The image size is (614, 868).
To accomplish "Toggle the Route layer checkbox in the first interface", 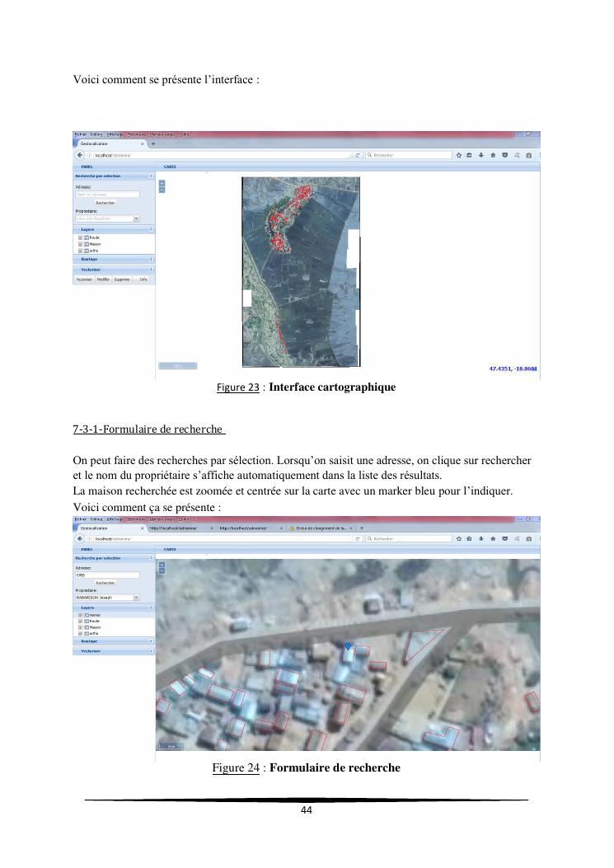I will point(80,237).
